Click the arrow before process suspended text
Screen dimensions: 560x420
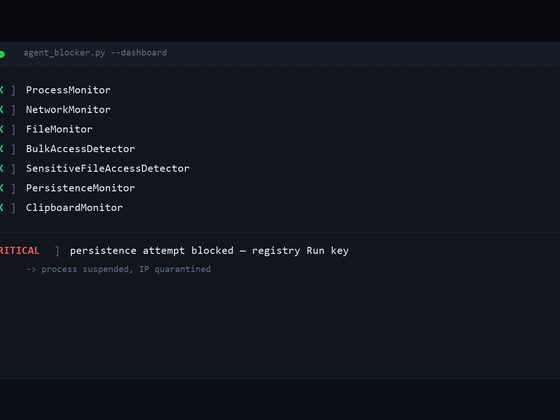tap(31, 269)
